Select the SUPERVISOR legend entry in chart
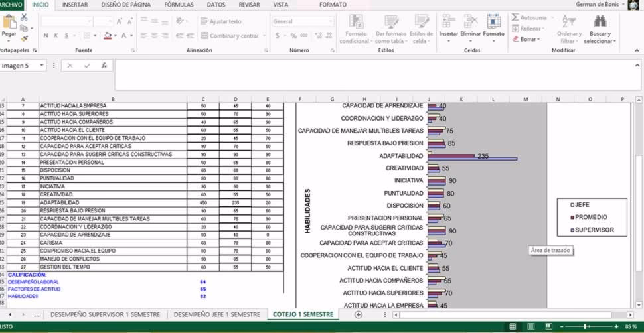The image size is (644, 333). point(593,230)
